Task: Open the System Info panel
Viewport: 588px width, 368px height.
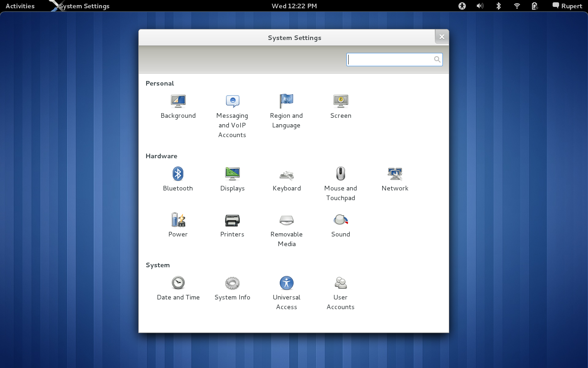Action: (x=232, y=283)
